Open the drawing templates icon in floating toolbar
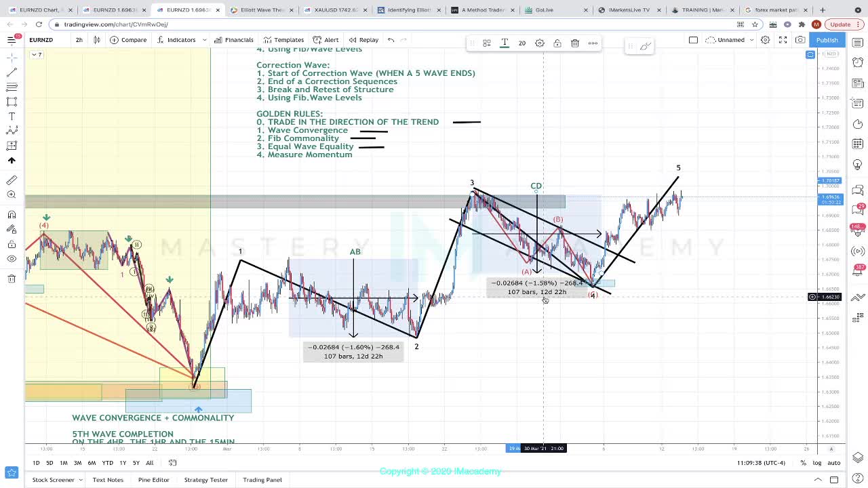This screenshot has height=488, width=868. click(x=487, y=43)
